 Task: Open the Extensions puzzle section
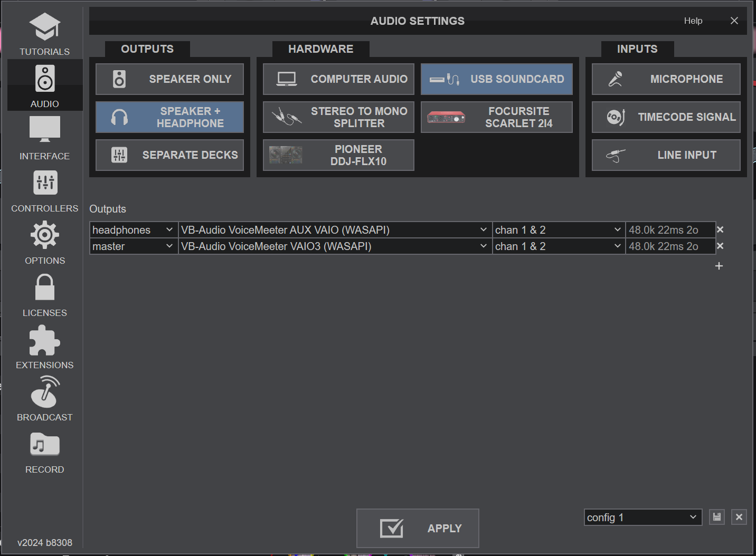tap(45, 347)
